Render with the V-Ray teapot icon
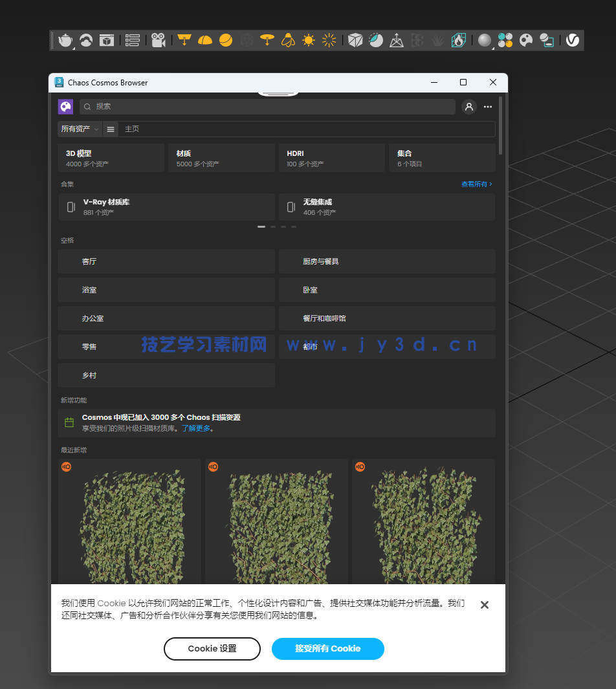 coord(65,40)
